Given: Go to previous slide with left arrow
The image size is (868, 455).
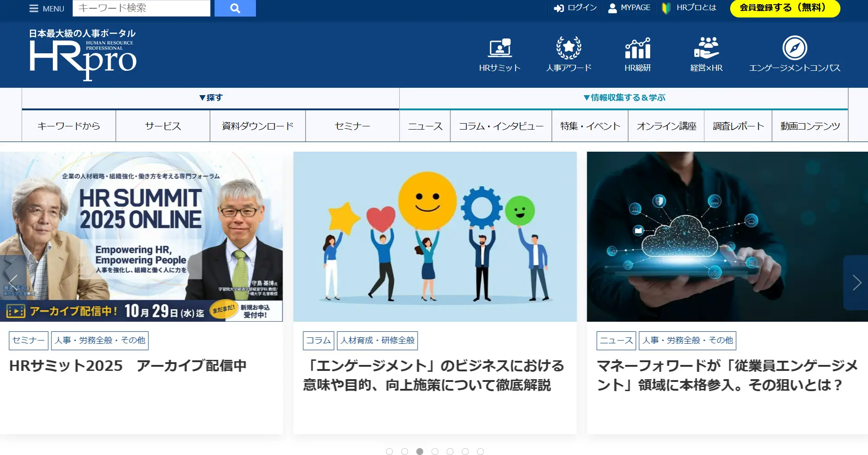Looking at the screenshot, I should coord(13,280).
